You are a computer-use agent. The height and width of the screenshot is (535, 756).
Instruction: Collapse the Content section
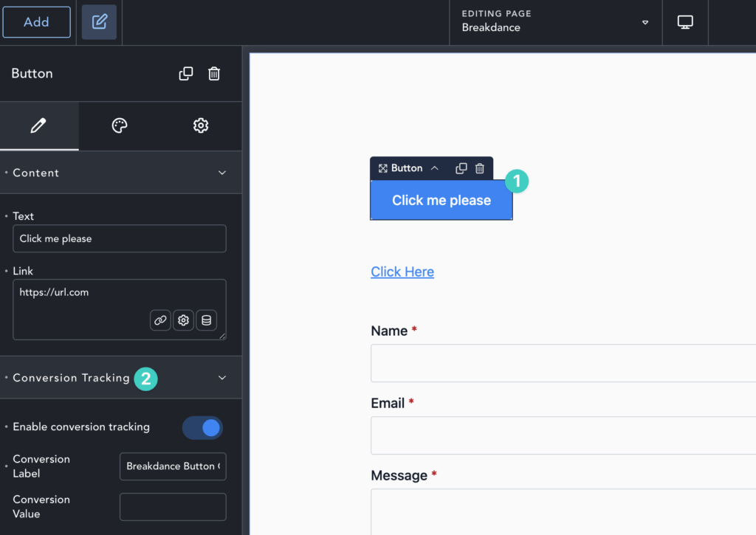(221, 172)
